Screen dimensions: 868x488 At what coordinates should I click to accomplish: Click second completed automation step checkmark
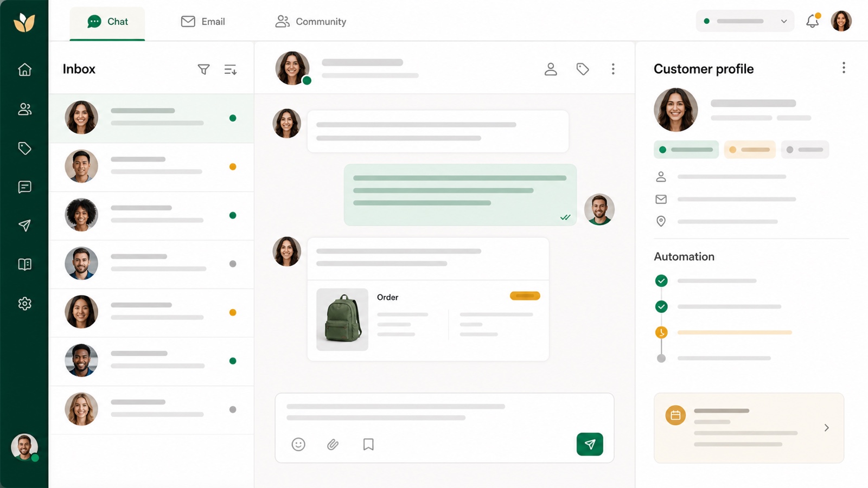tap(661, 307)
